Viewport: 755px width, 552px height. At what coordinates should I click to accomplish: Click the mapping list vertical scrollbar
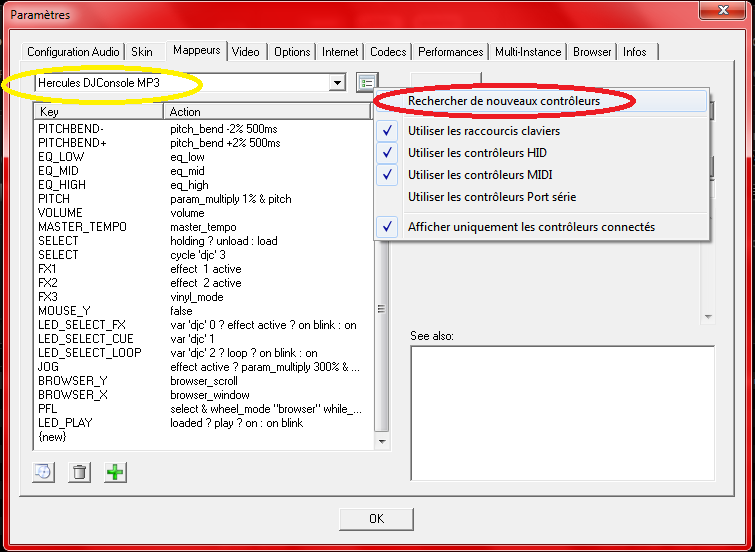click(x=380, y=309)
